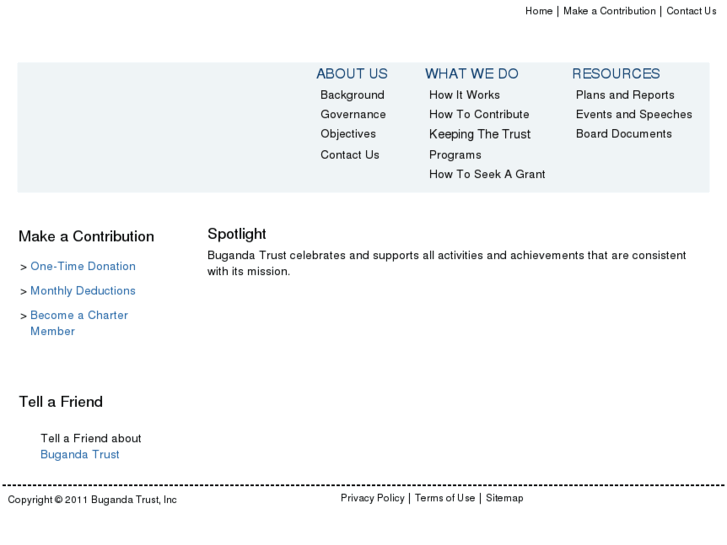Screen dimensions: 727x545
Task: Open Keeping The Trust page
Action: coord(480,134)
